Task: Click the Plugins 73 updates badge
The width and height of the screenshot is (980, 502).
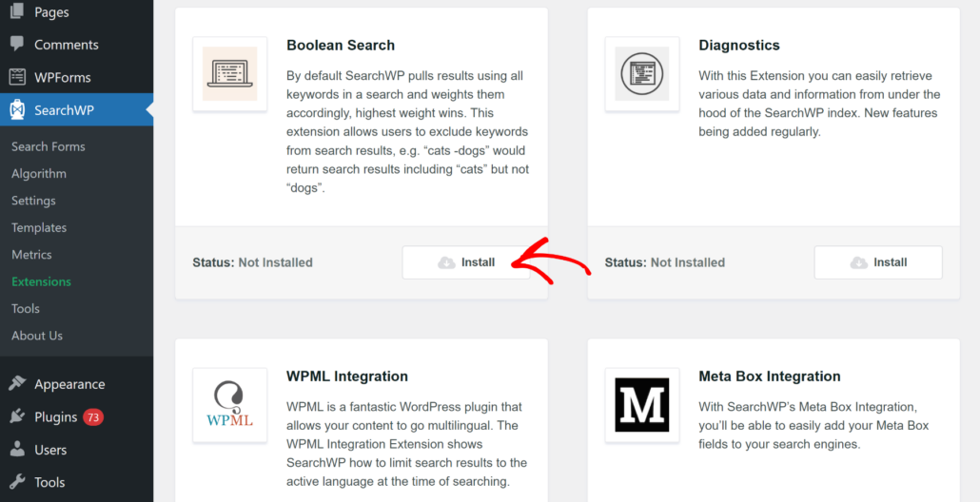Action: coord(93,417)
